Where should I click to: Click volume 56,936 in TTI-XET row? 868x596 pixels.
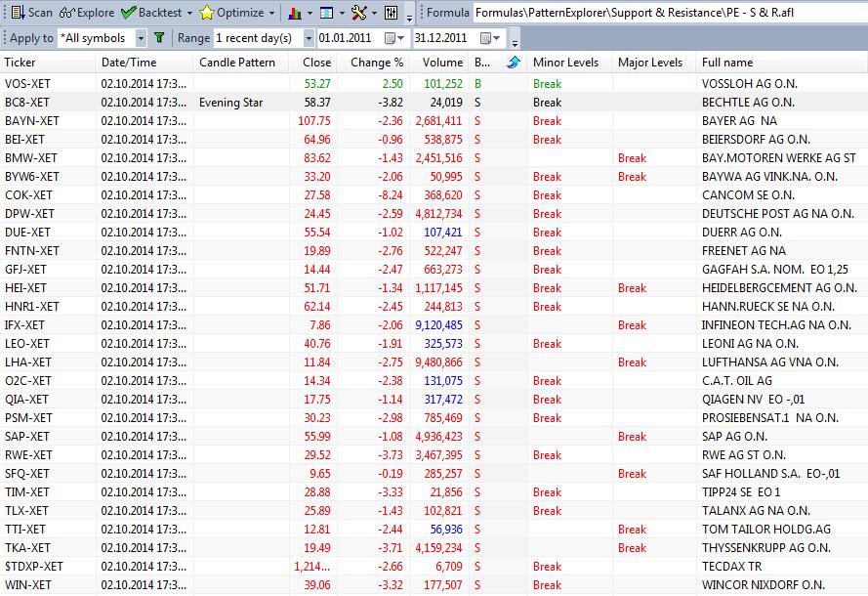446,530
